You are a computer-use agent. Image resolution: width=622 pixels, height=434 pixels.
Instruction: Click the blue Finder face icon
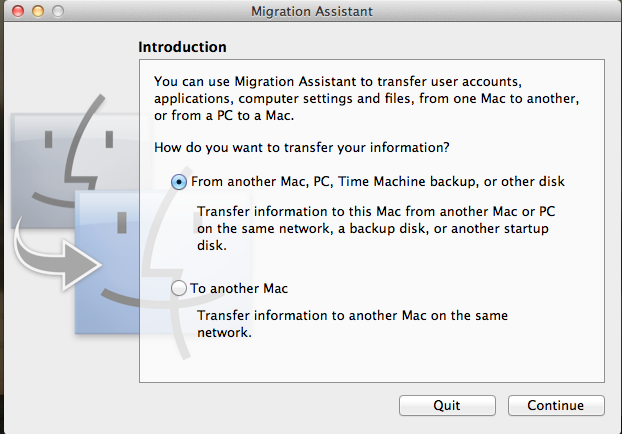pos(159,262)
